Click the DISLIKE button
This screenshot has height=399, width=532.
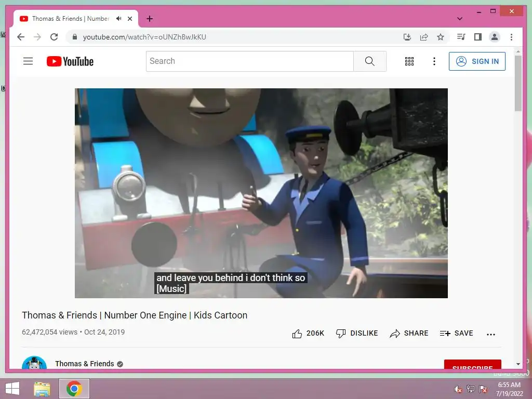coord(357,334)
